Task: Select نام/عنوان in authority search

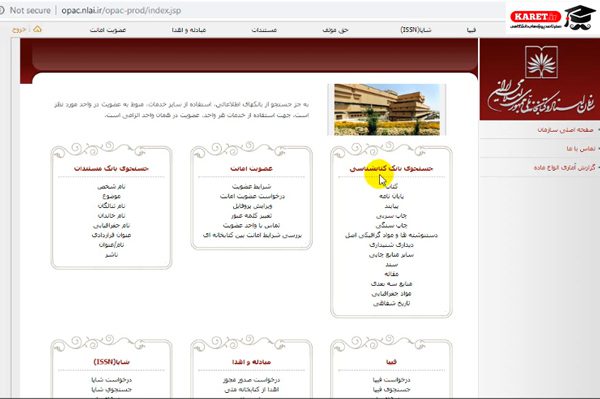Action: (111, 245)
